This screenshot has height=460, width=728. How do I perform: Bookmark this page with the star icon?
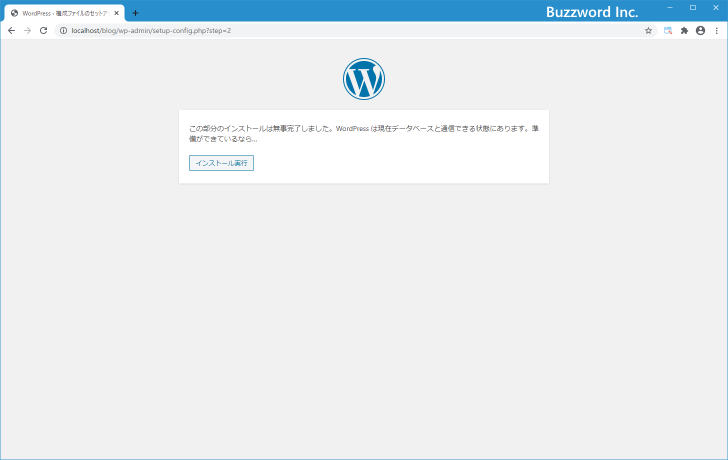(x=648, y=31)
